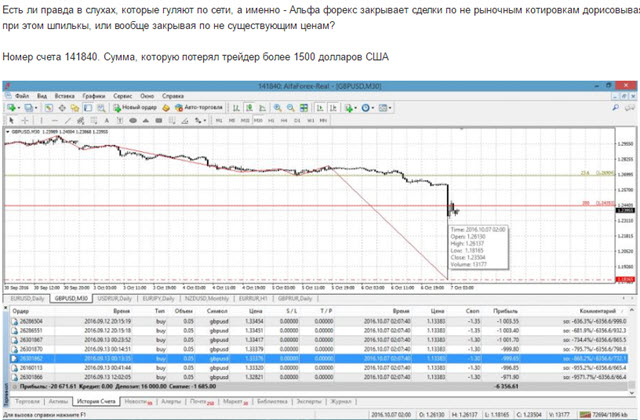Viewport: 640px width, 420px height.
Task: Open the New Chart dropdown arrow
Action: (x=18, y=108)
